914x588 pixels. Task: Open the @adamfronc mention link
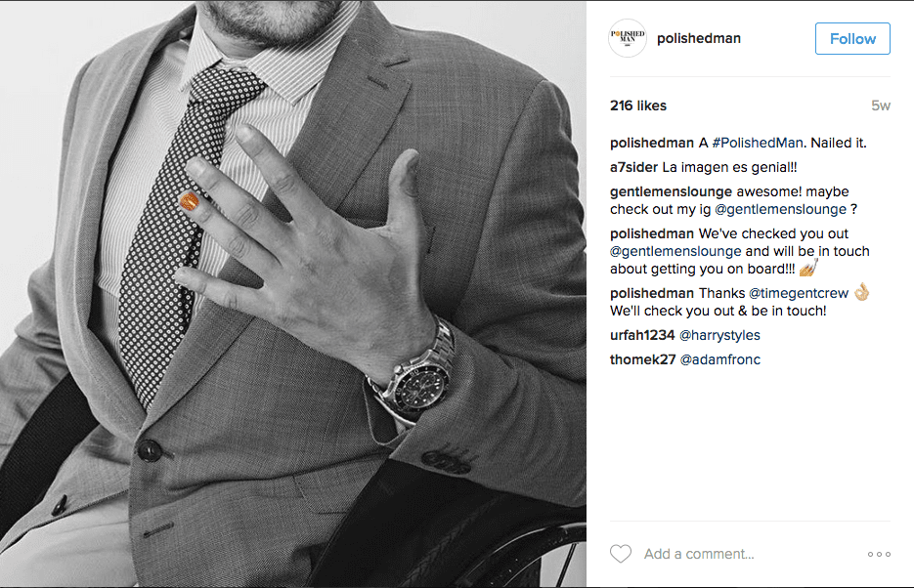coord(719,359)
